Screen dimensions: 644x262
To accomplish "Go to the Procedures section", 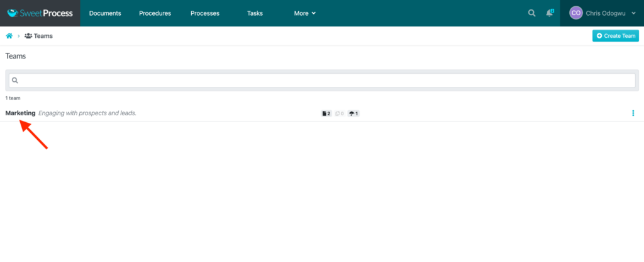I will point(155,13).
